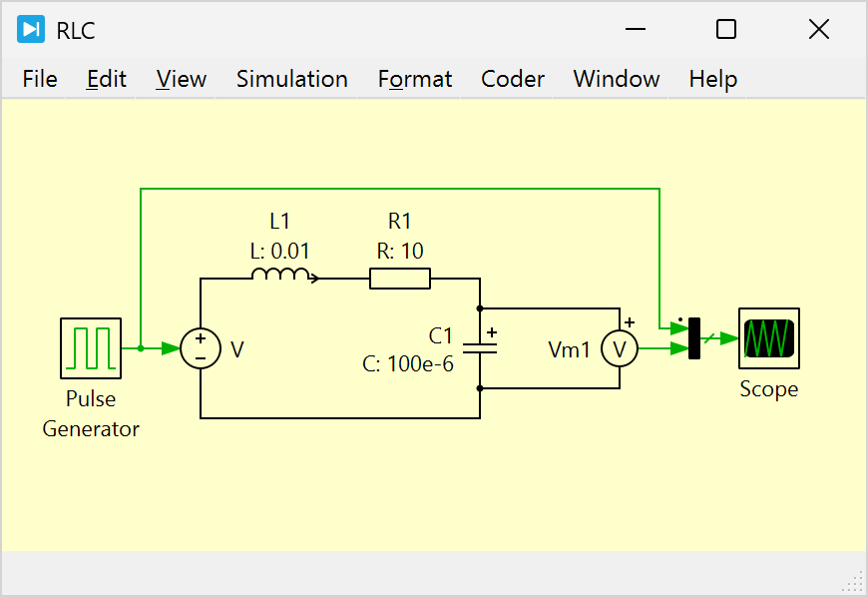Click the 'C: 100e-6' capacitance label
868x597 pixels.
407,363
